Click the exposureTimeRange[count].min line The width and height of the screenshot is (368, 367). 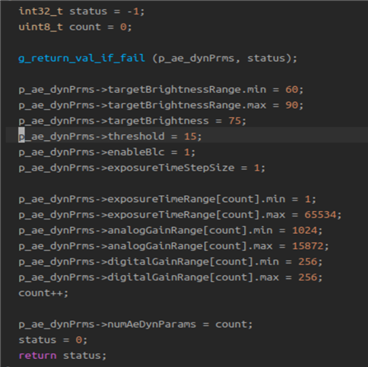[167, 199]
